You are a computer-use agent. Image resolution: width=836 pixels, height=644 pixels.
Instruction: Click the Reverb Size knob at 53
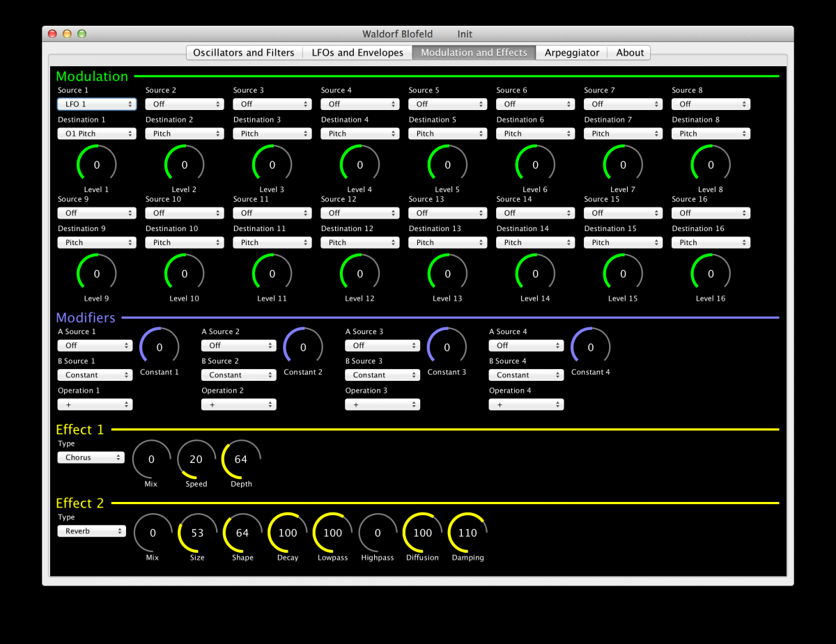[x=198, y=533]
